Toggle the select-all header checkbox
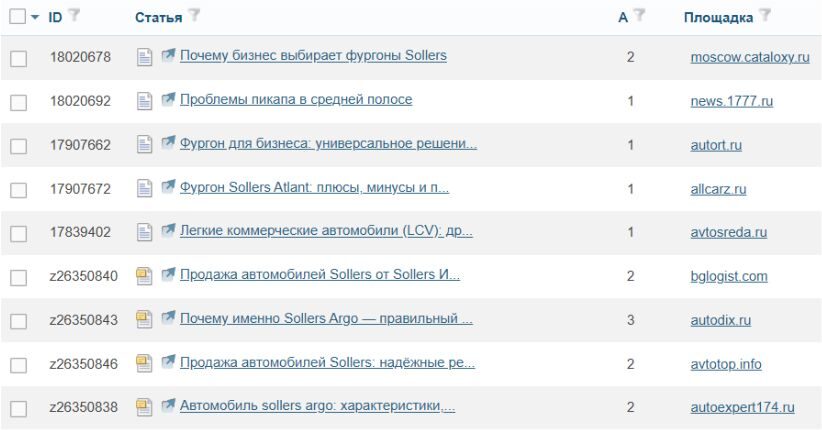This screenshot has width=822, height=430. point(17,17)
